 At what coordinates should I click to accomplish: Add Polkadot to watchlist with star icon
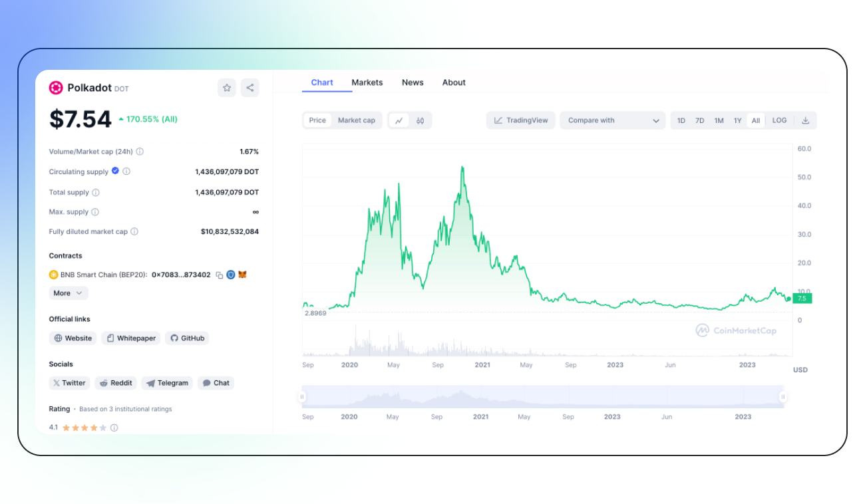(227, 88)
